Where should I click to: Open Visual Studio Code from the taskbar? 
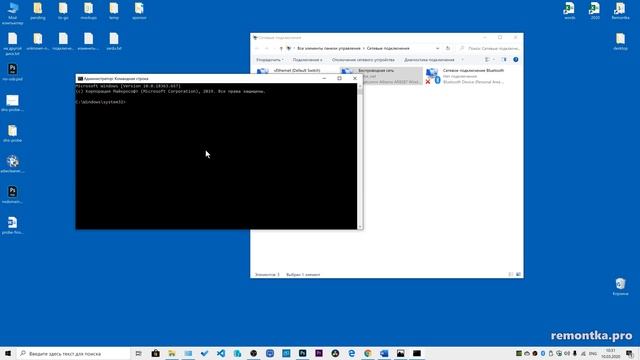pyautogui.click(x=221, y=353)
